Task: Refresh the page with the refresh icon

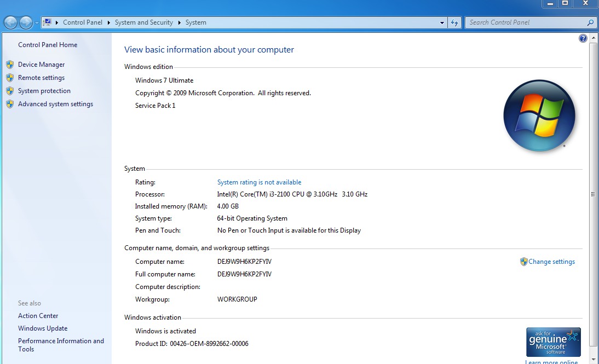Action: pyautogui.click(x=454, y=23)
